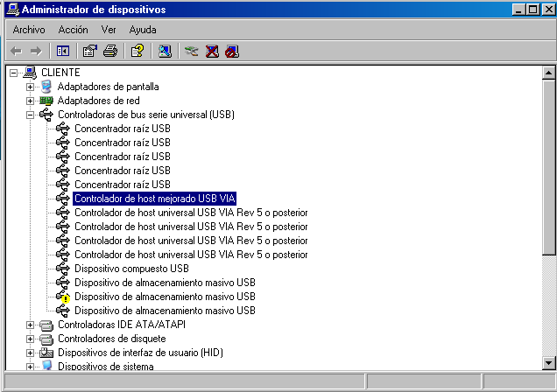
Task: Select Dispositivo compuesto USB label
Action: 131,269
